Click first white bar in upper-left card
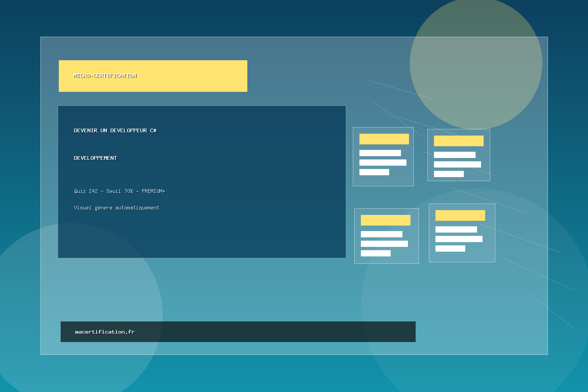 tap(380, 153)
